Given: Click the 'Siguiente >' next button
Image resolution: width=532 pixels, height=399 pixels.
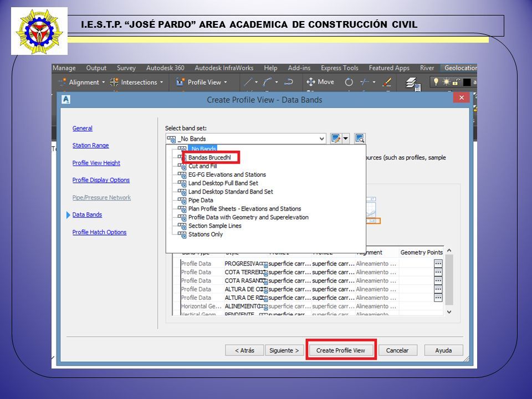Looking at the screenshot, I should tap(284, 350).
